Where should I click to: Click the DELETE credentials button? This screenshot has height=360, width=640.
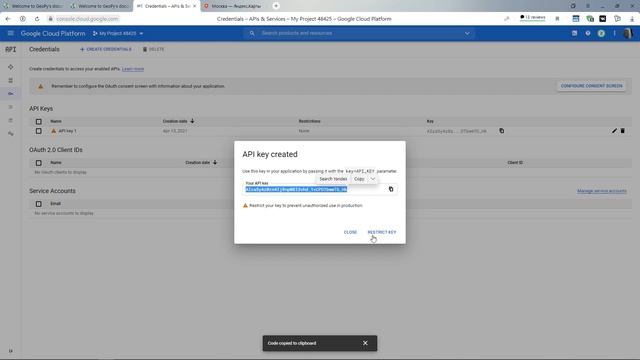coord(153,49)
